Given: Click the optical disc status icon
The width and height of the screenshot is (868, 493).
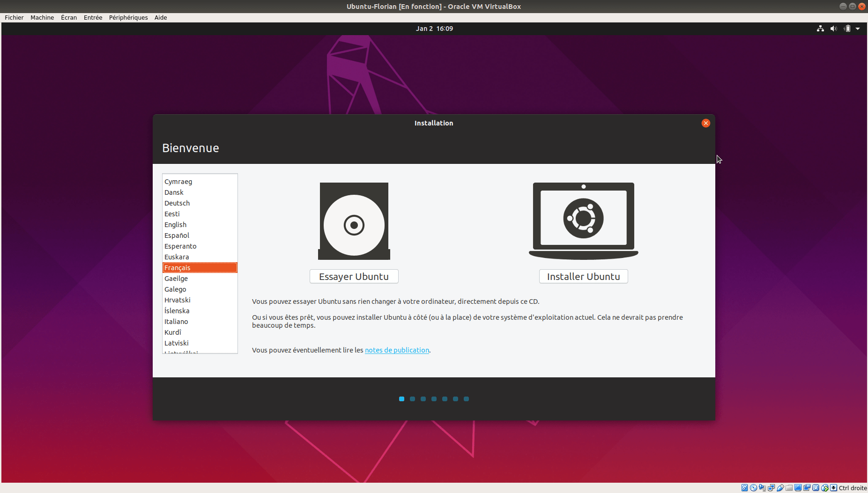Looking at the screenshot, I should pos(753,488).
